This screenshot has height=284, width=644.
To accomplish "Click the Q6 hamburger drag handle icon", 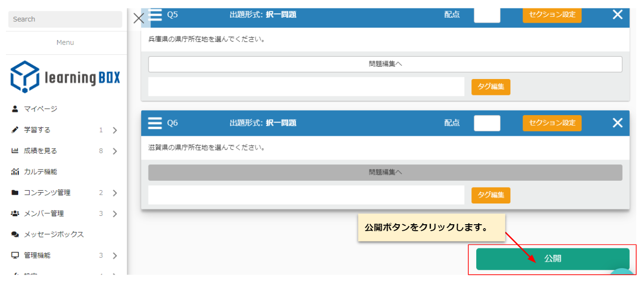I will [155, 123].
